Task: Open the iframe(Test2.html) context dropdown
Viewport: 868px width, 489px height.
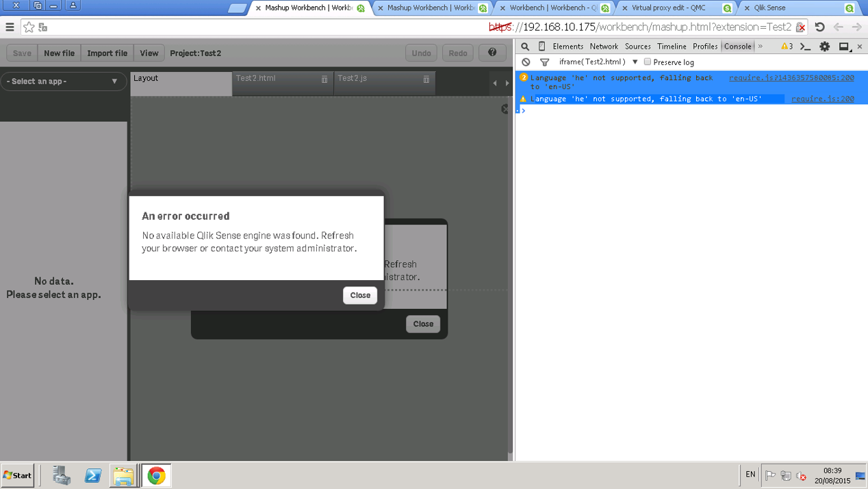Action: 598,62
